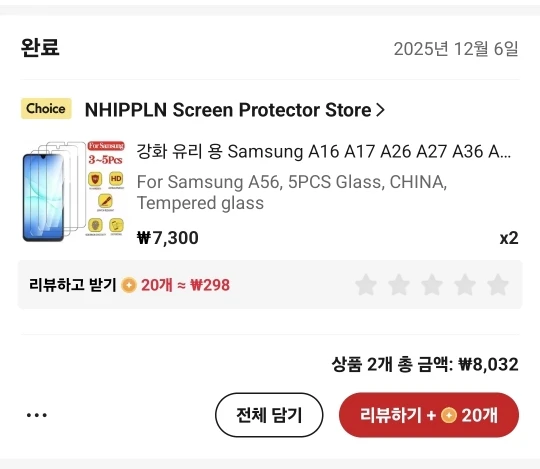
Task: Give a four-star rating
Action: click(x=465, y=285)
